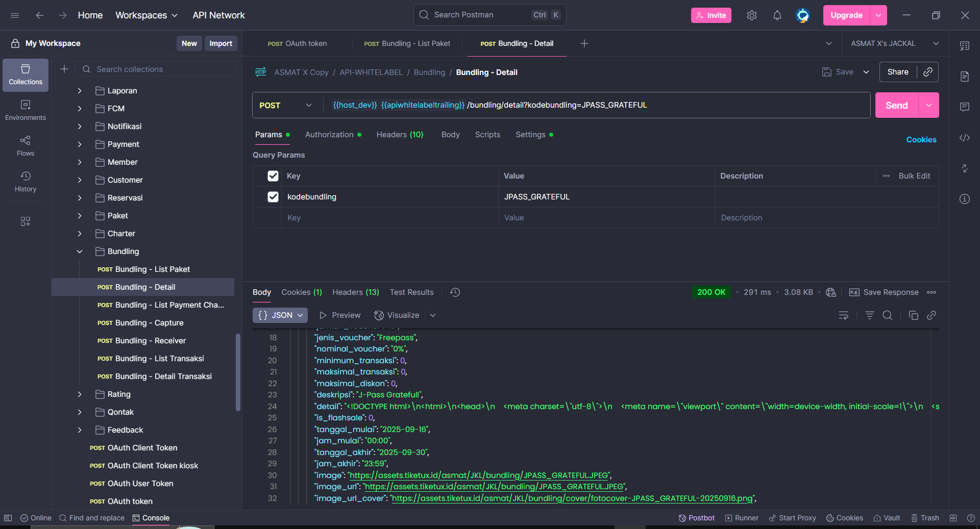This screenshot has width=980, height=529.
Task: Open the code snippet icon in right sidebar
Action: click(965, 138)
